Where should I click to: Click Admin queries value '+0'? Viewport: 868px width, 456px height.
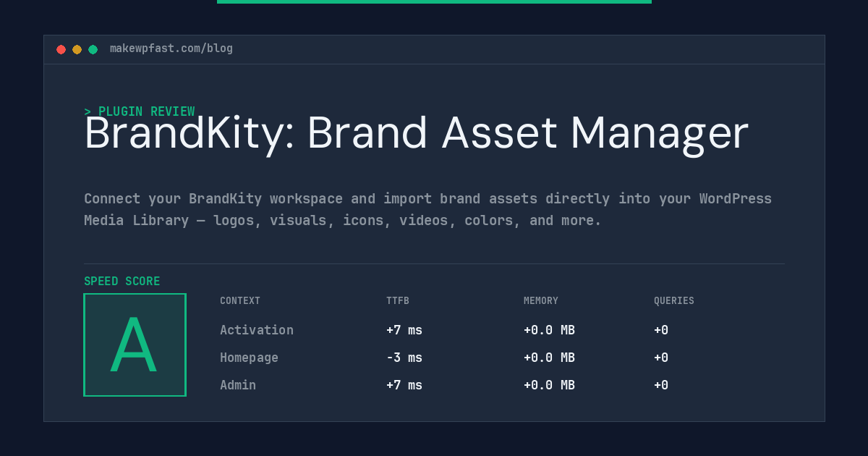[x=661, y=385]
